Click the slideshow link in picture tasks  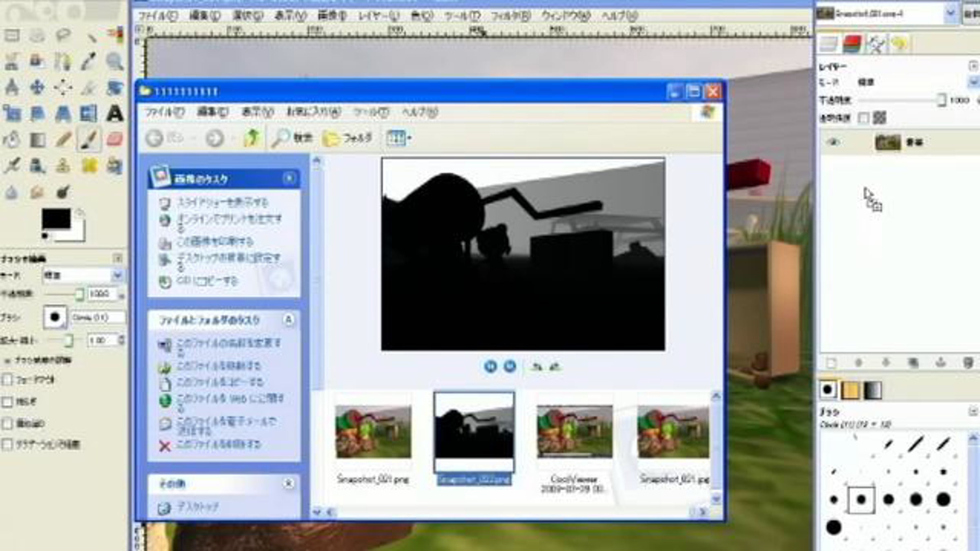tap(222, 202)
